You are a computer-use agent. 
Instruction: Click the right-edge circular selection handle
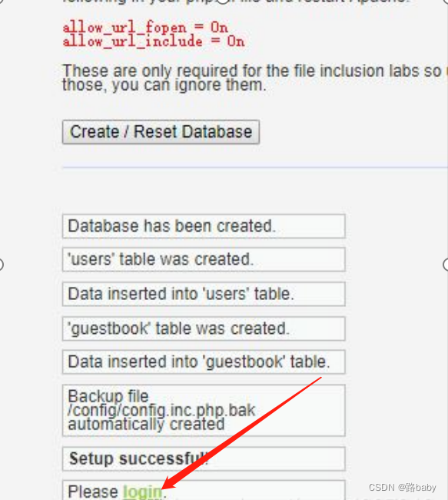(x=446, y=265)
